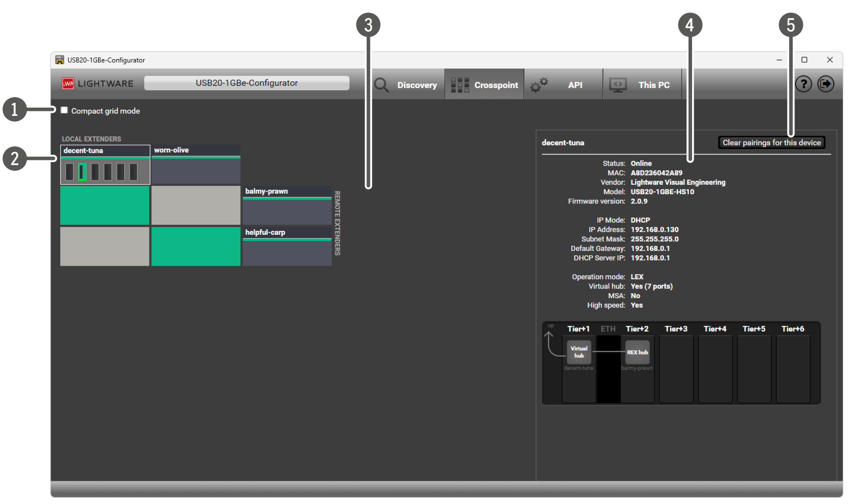Click the help question mark icon
The width and height of the screenshot is (852, 504).
(804, 84)
